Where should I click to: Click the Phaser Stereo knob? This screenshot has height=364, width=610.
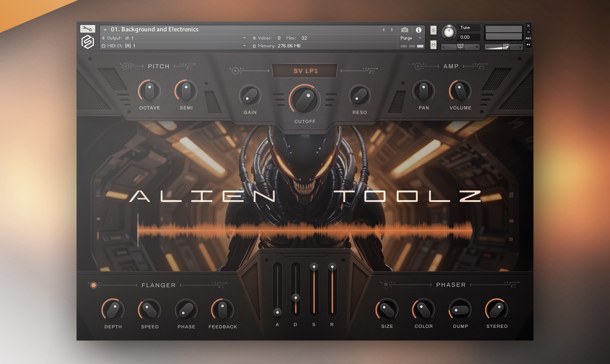(497, 310)
